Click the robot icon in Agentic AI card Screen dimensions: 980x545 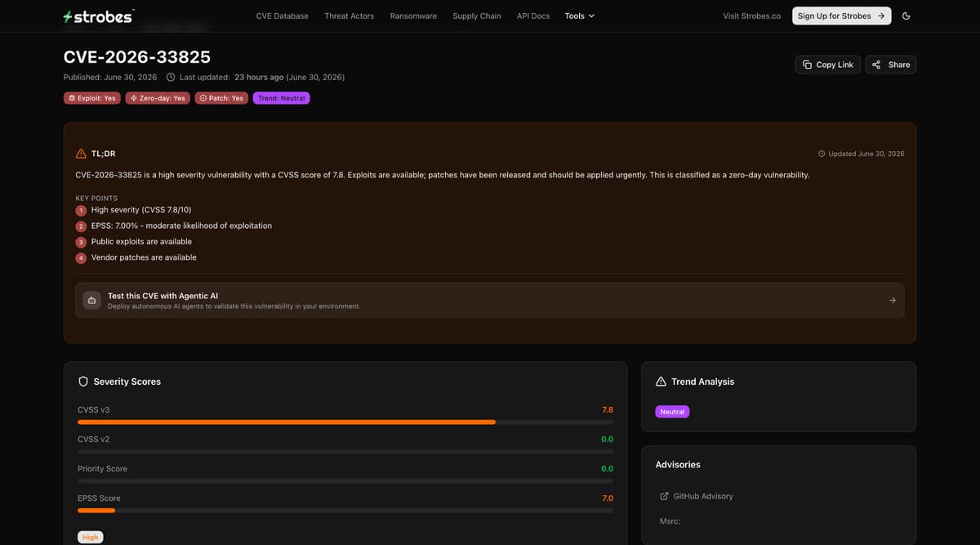(92, 300)
